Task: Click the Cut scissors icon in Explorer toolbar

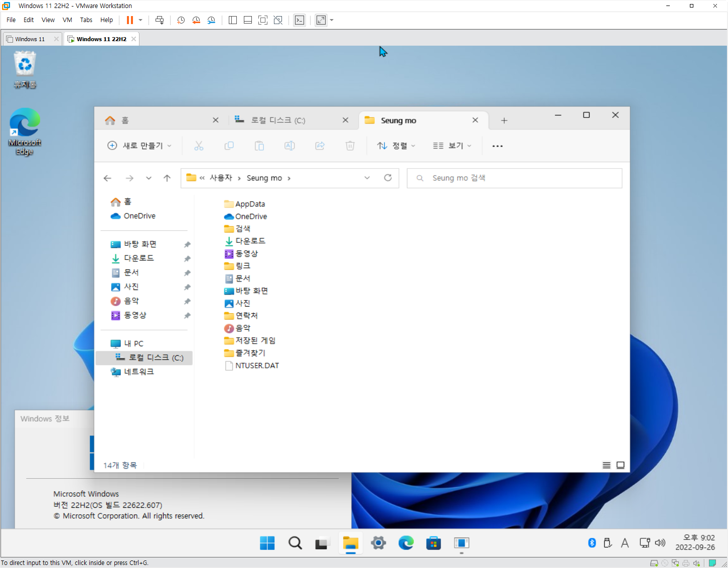Action: 199,146
